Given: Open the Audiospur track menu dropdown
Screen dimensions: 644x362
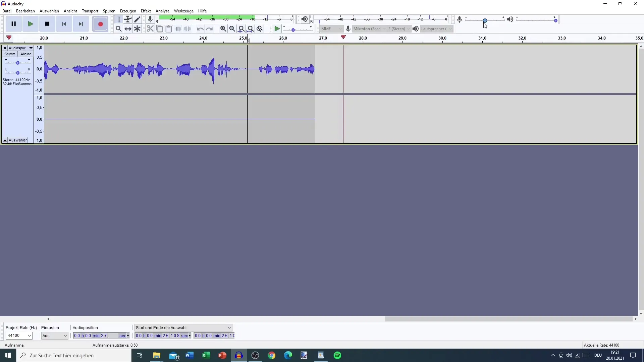Looking at the screenshot, I should click(x=20, y=48).
